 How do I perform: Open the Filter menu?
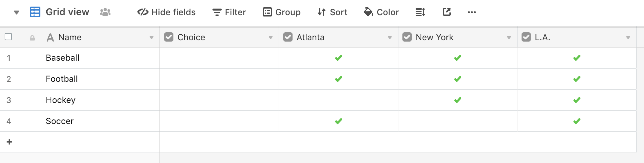[229, 12]
